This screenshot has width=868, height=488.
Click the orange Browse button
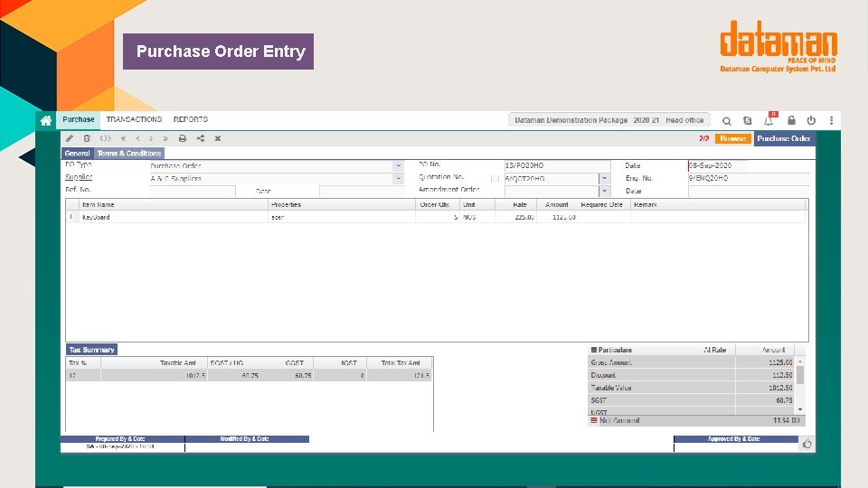[x=733, y=138]
